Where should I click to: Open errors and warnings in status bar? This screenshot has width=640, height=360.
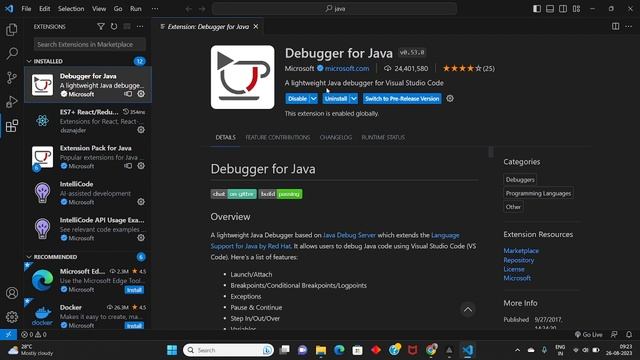(34, 334)
